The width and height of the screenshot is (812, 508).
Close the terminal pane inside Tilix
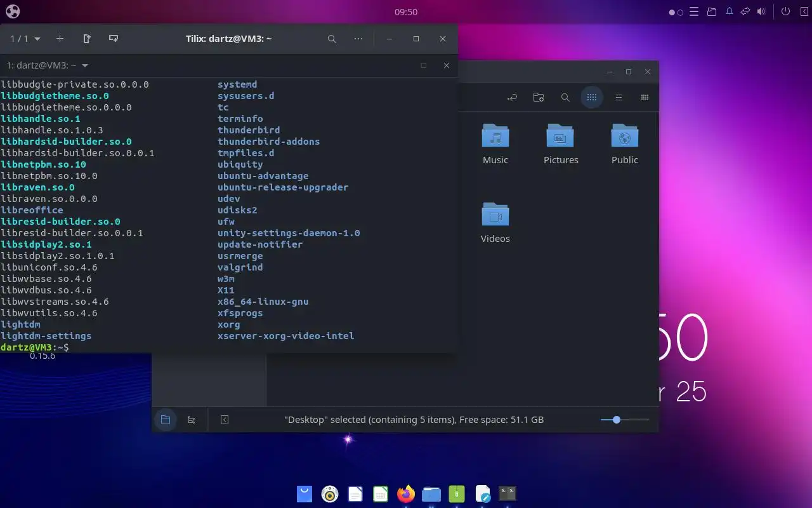click(447, 65)
